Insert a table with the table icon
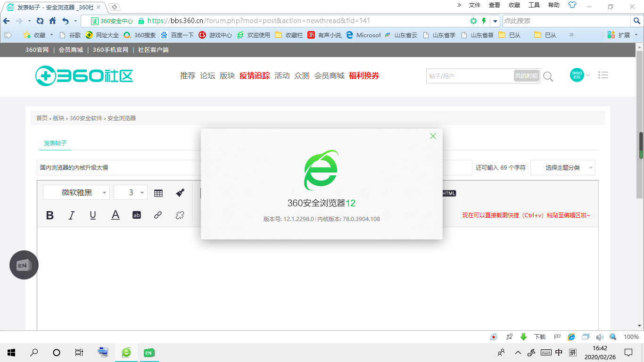Viewport: 644px width, 362px height. coord(158,193)
